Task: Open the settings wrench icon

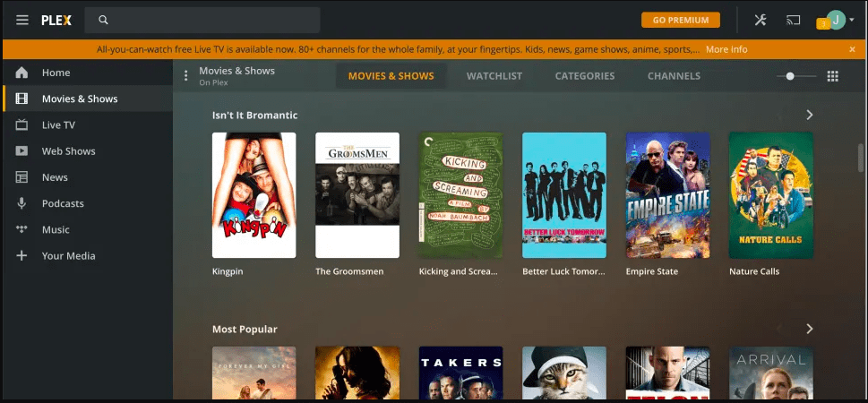Action: point(760,20)
